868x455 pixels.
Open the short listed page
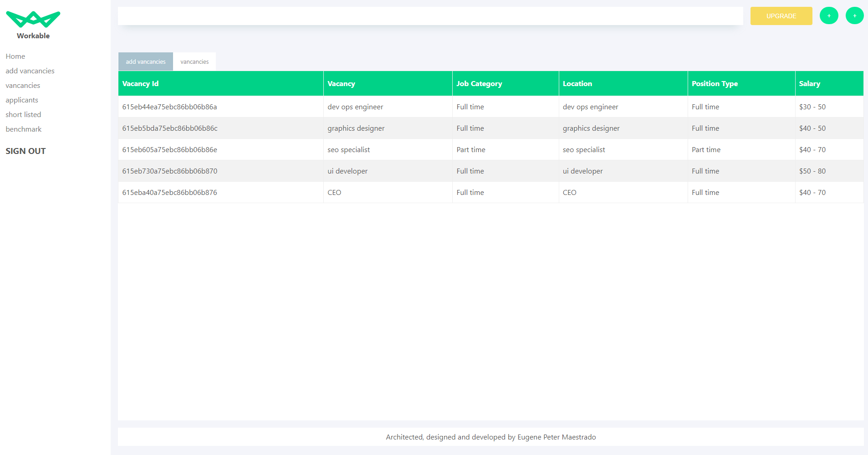23,115
